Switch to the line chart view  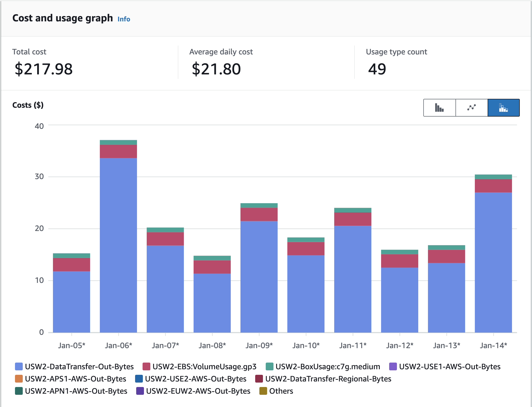472,108
